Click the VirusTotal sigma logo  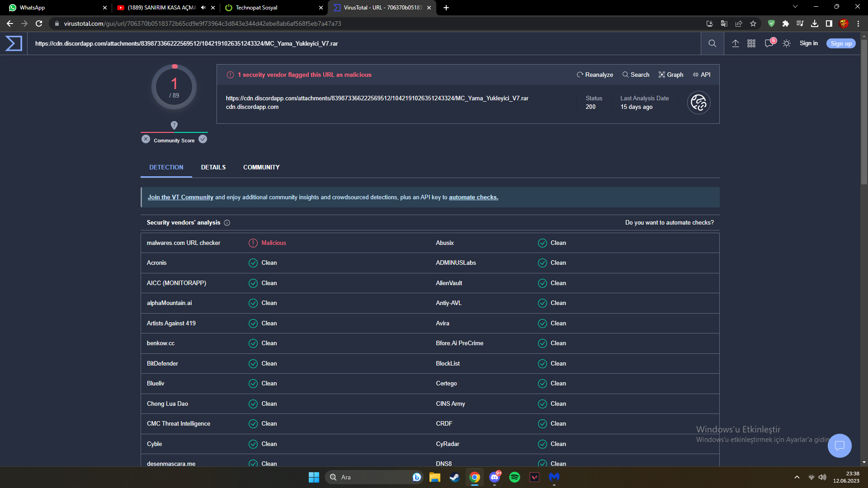tap(14, 43)
